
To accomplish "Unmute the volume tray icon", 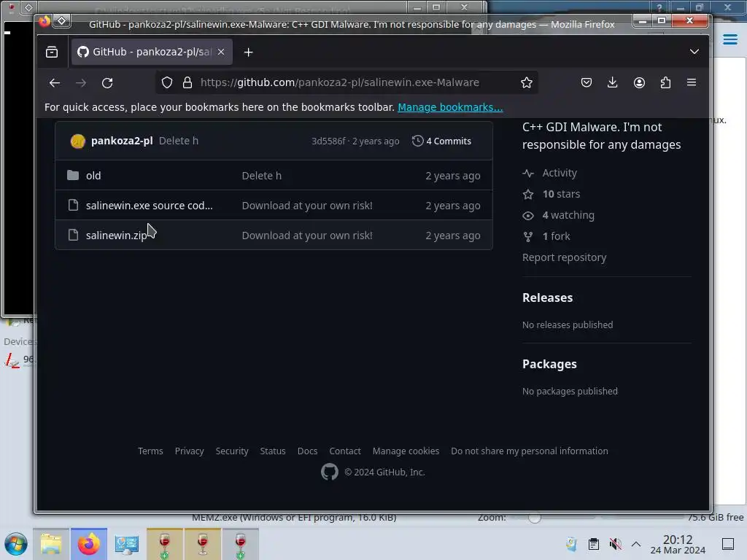I will pyautogui.click(x=615, y=544).
